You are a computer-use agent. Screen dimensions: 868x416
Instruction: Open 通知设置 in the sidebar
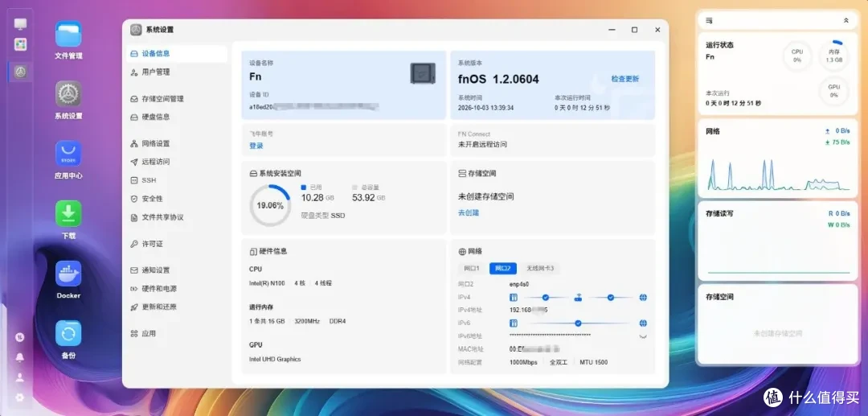(x=177, y=270)
